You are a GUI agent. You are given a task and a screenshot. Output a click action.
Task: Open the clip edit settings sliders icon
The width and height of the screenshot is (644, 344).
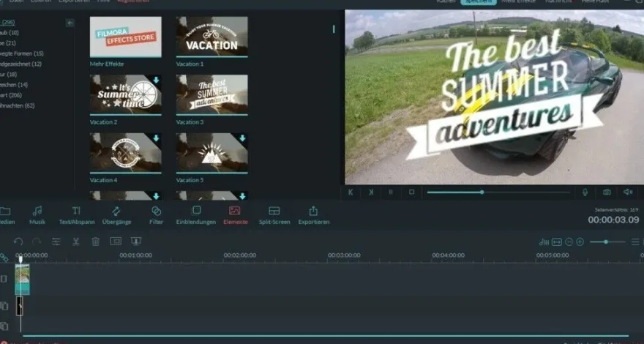click(x=56, y=242)
